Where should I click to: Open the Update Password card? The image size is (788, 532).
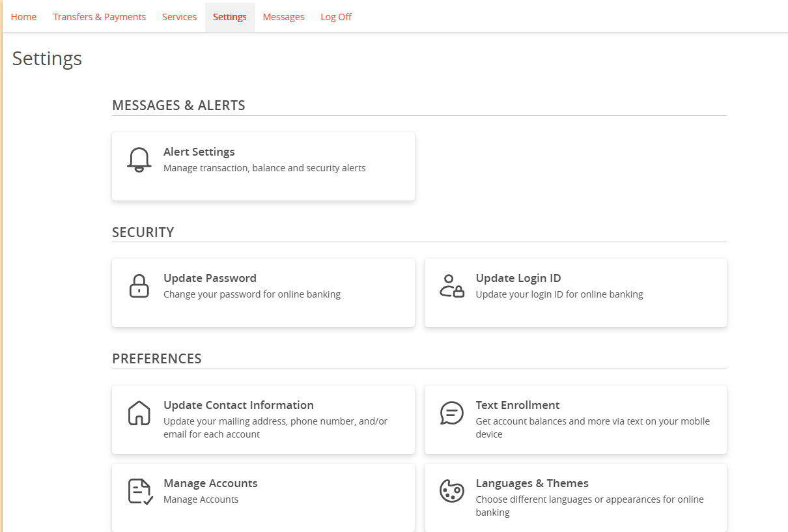[x=263, y=292]
